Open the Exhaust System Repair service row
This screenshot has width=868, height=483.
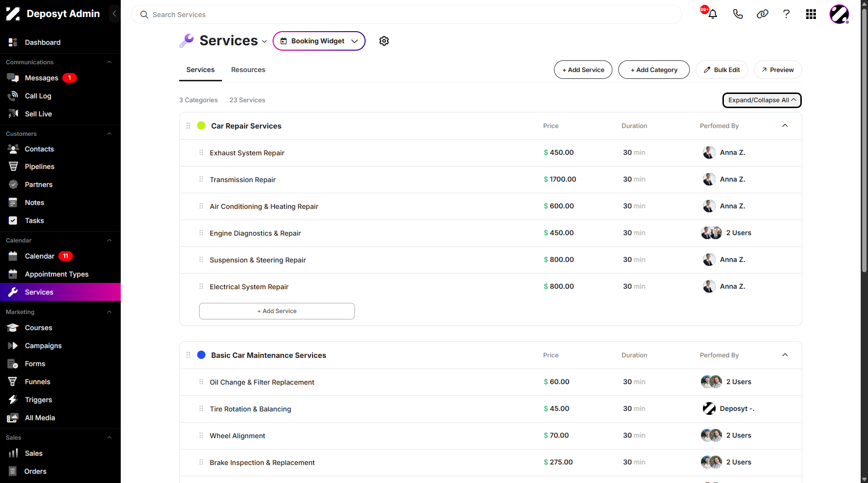tap(491, 153)
